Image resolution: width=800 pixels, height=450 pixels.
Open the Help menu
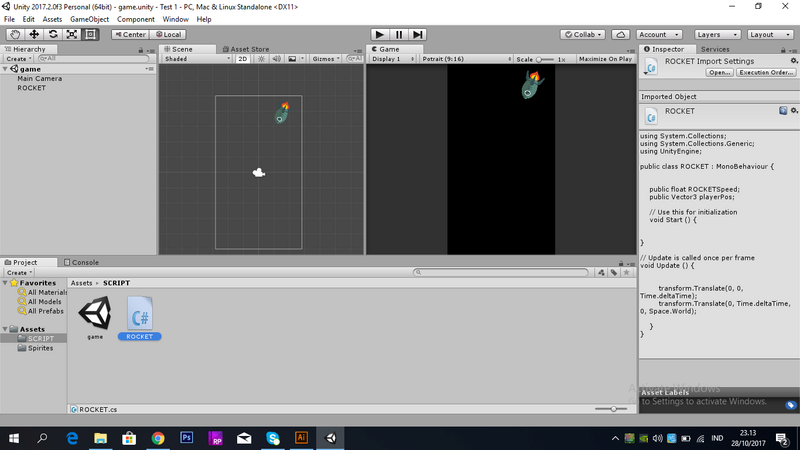pyautogui.click(x=204, y=19)
